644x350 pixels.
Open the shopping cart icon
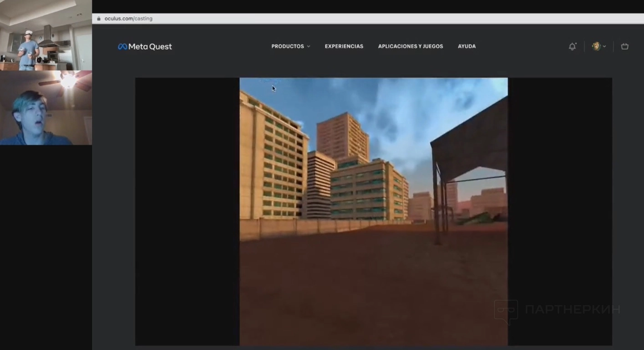point(624,46)
